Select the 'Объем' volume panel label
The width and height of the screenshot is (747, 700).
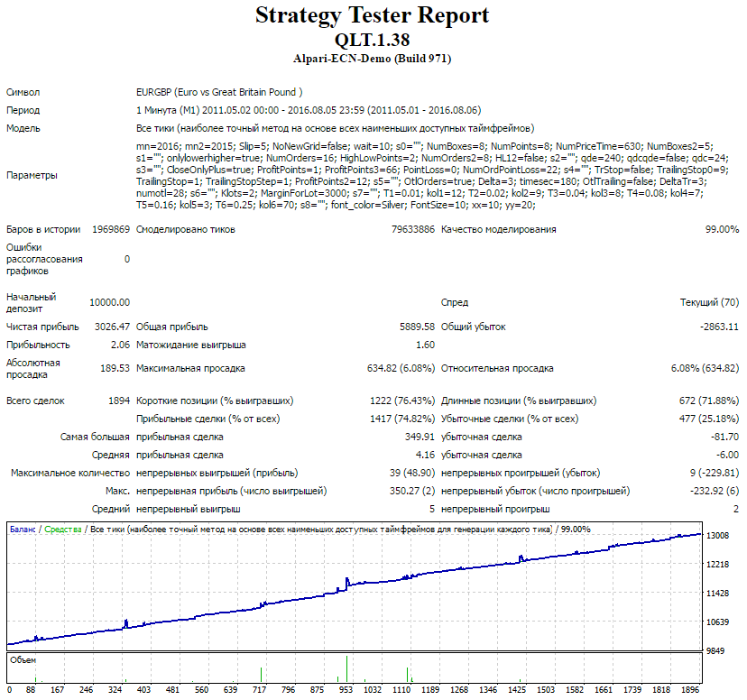[23, 660]
